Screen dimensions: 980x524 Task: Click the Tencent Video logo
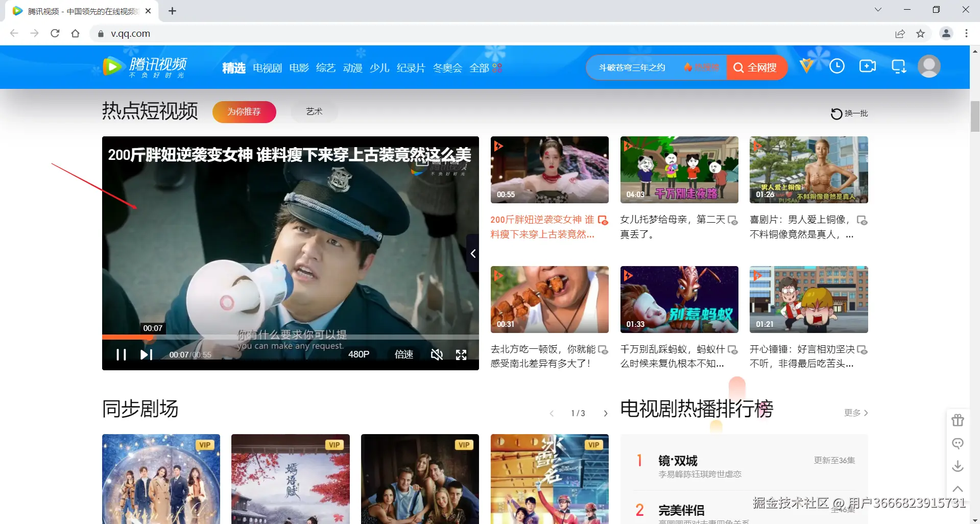coord(145,67)
